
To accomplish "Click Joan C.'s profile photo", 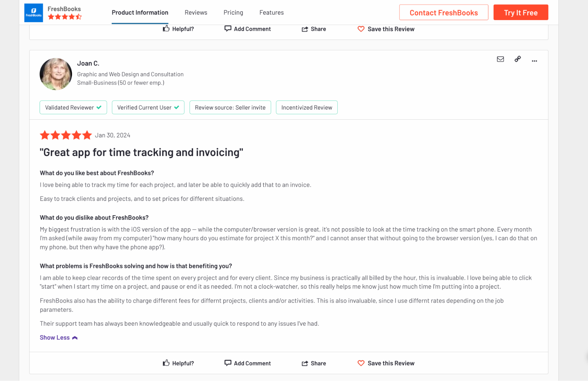I will 56,74.
